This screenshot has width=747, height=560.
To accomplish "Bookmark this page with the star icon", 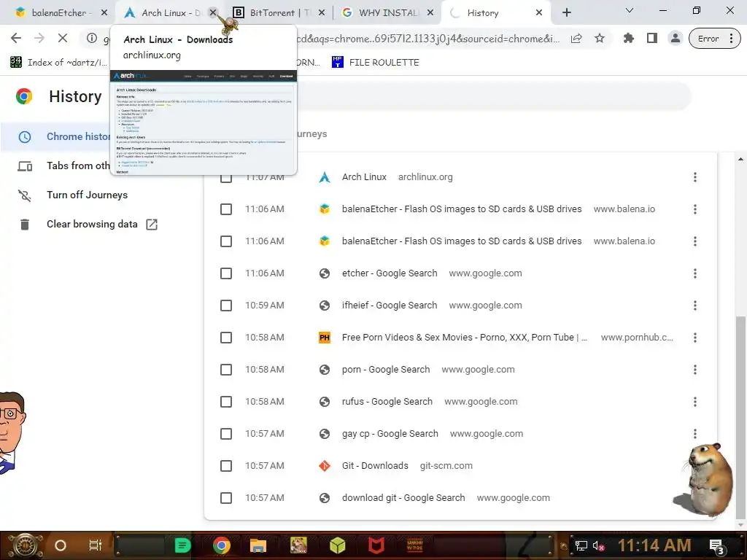I will tap(600, 38).
